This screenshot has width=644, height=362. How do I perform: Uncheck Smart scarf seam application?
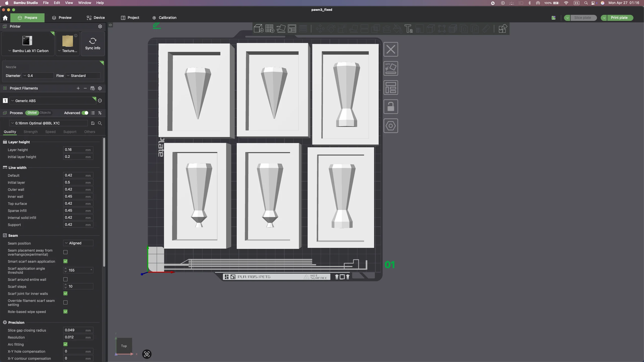point(65,261)
